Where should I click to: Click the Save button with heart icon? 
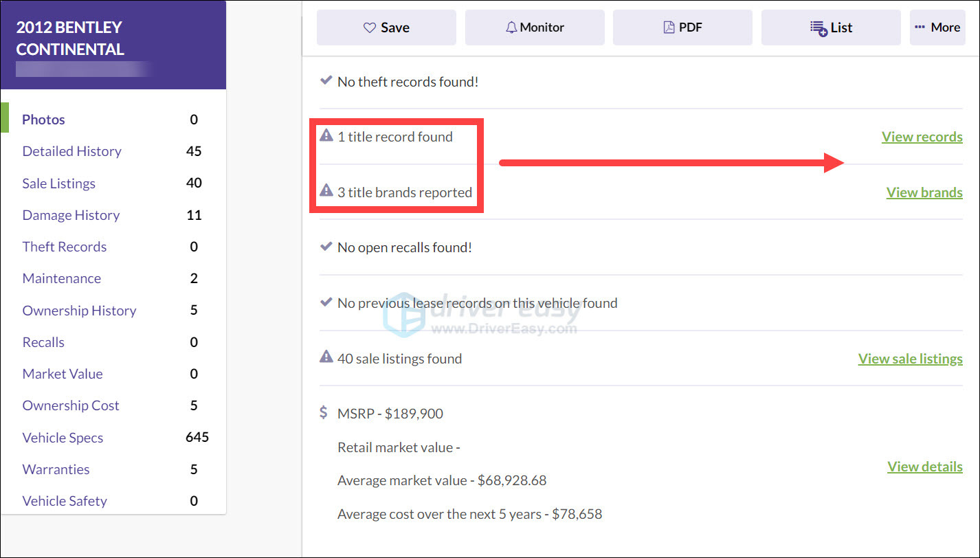pyautogui.click(x=386, y=27)
